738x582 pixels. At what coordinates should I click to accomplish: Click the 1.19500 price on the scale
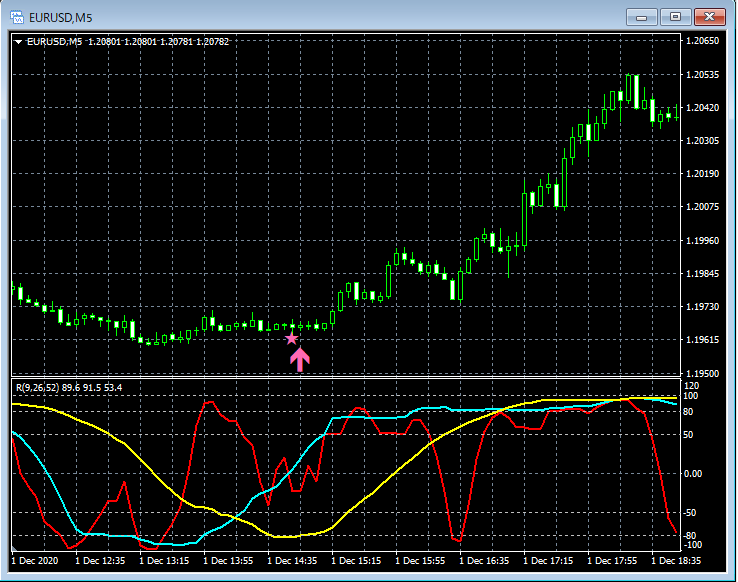pos(705,373)
